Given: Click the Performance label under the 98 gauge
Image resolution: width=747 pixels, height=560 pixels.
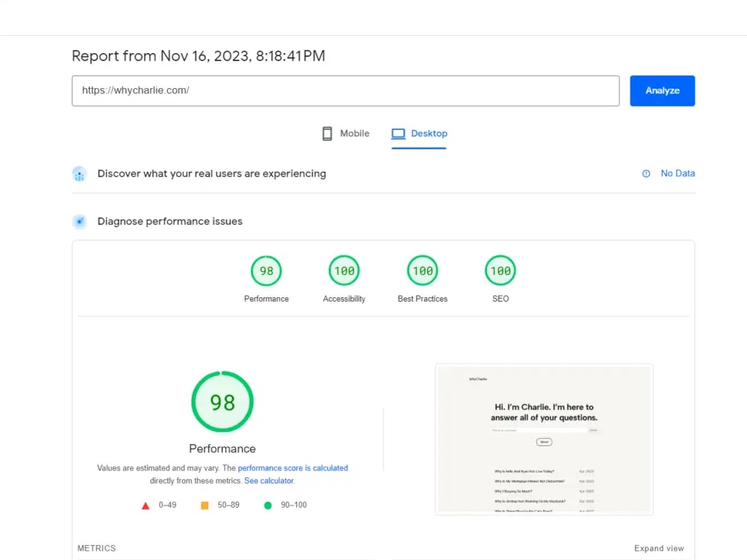Looking at the screenshot, I should click(x=267, y=299).
